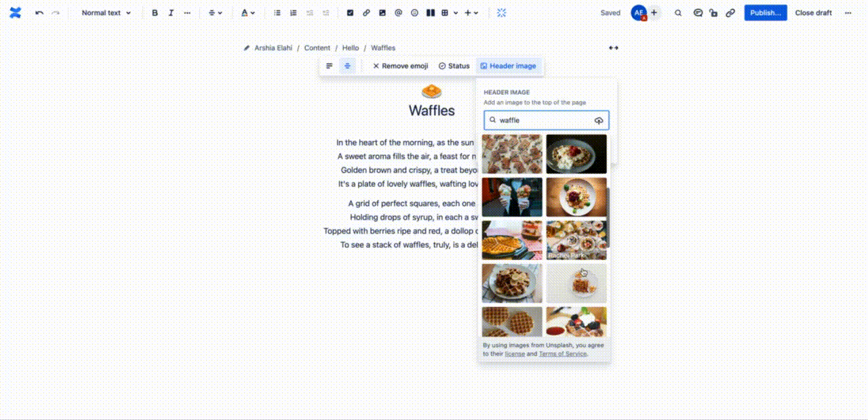Image resolution: width=868 pixels, height=420 pixels.
Task: Open find and replace search
Action: tap(678, 13)
